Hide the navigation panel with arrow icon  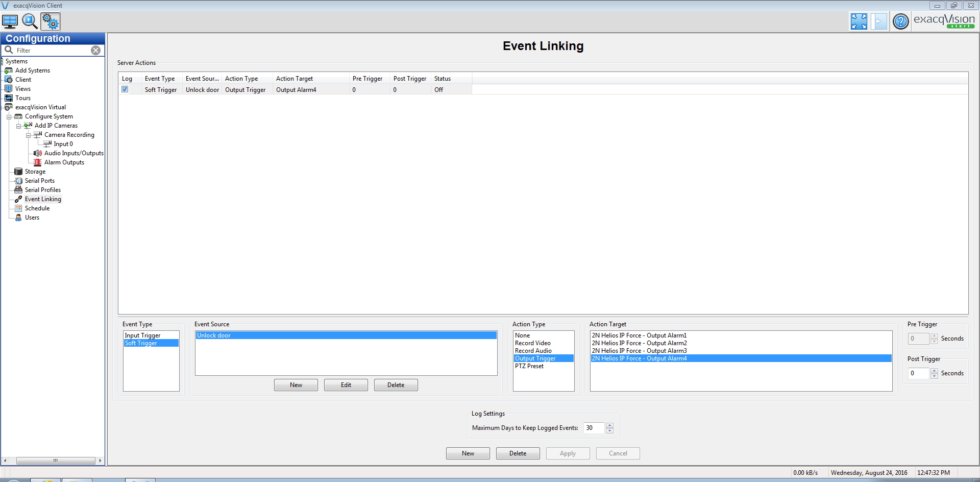point(878,21)
